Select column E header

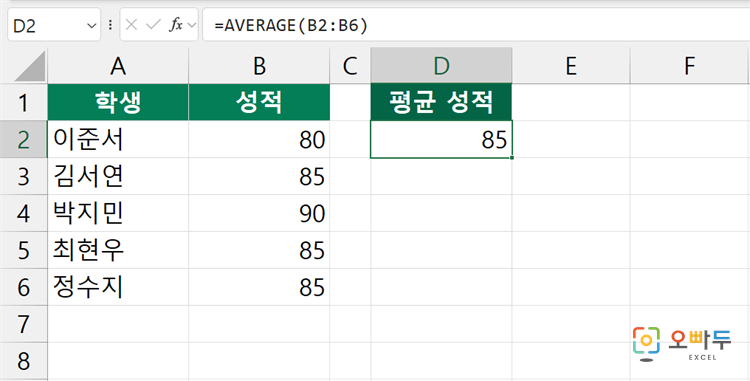point(571,66)
